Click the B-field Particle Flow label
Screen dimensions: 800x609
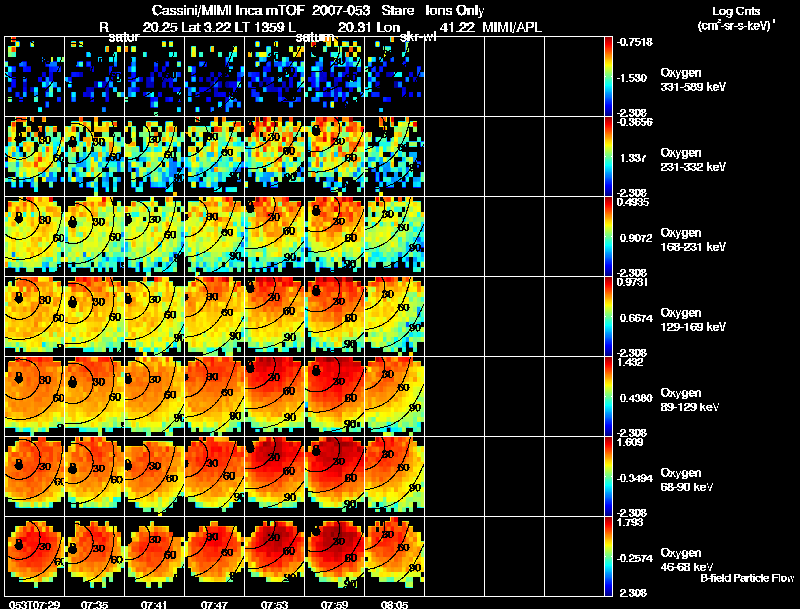tap(747, 578)
